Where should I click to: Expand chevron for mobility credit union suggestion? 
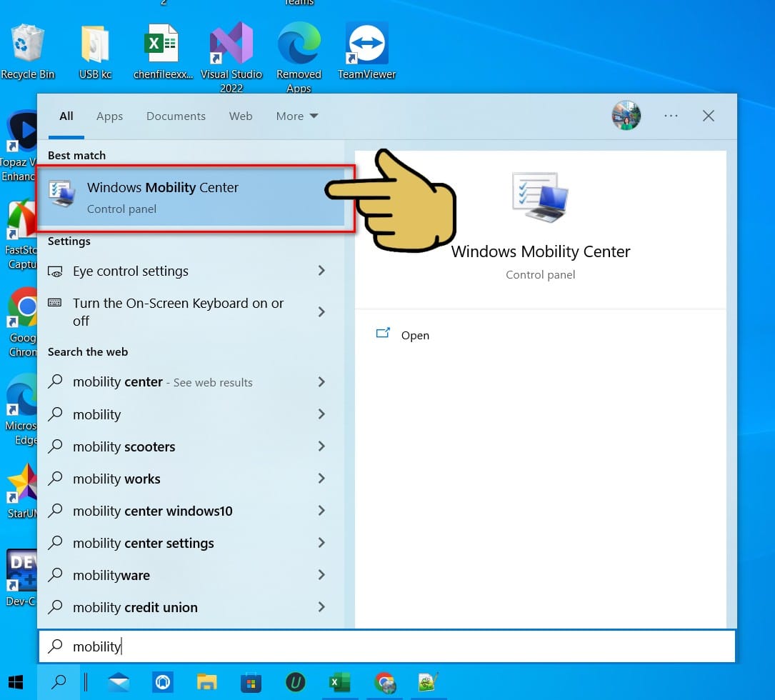321,607
